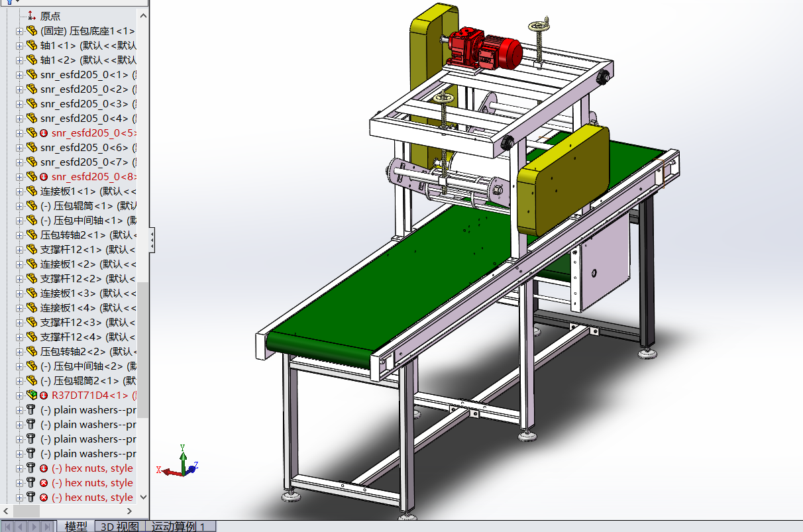Viewport: 803px width, 532px height.
Task: Click the part icon of 压包中间轴<2>
Action: [32, 366]
